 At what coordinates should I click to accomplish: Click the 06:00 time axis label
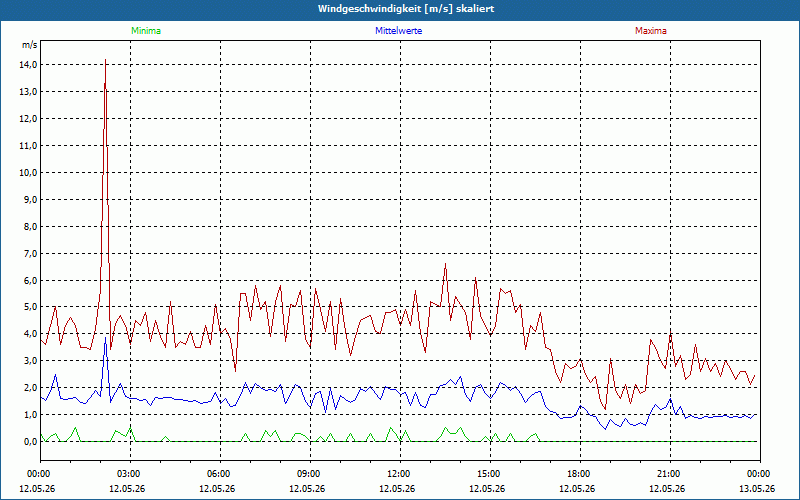[x=217, y=474]
